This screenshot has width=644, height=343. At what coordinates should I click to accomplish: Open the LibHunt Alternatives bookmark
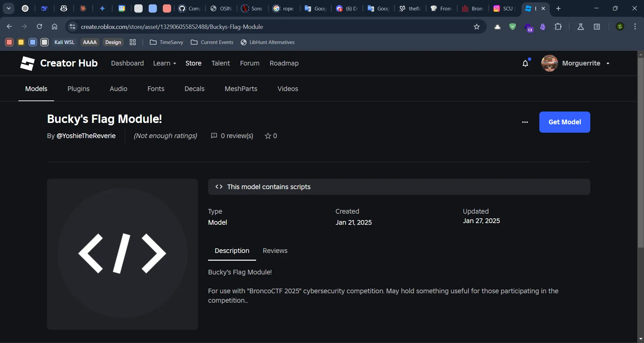[x=267, y=42]
